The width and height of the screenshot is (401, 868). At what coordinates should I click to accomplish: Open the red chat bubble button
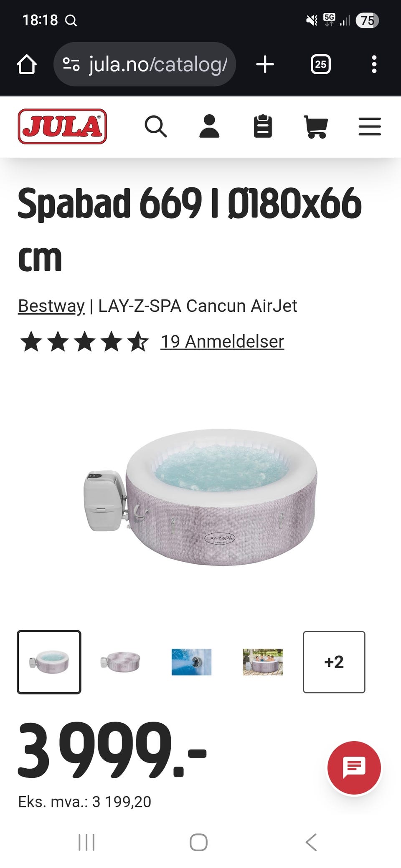pyautogui.click(x=354, y=767)
